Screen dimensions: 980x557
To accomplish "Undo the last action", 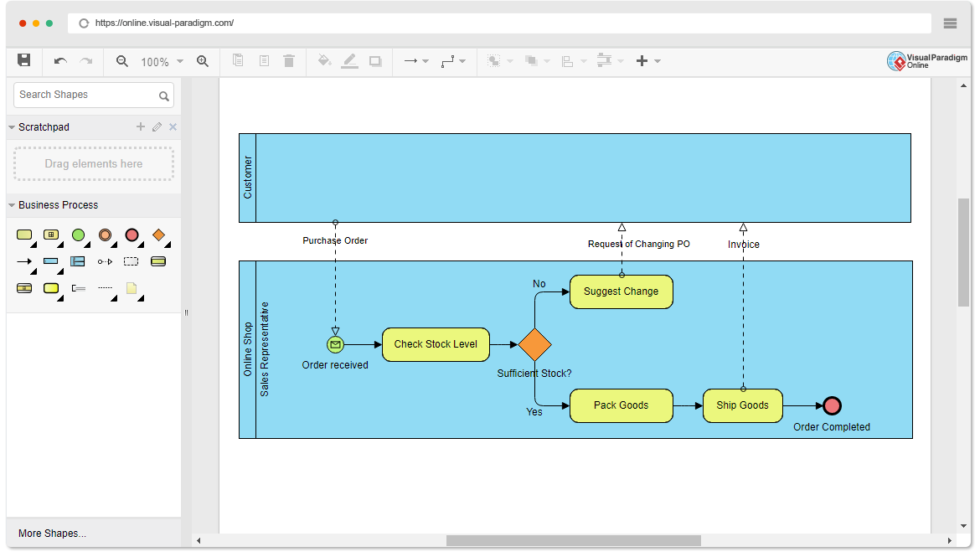I will tap(60, 61).
